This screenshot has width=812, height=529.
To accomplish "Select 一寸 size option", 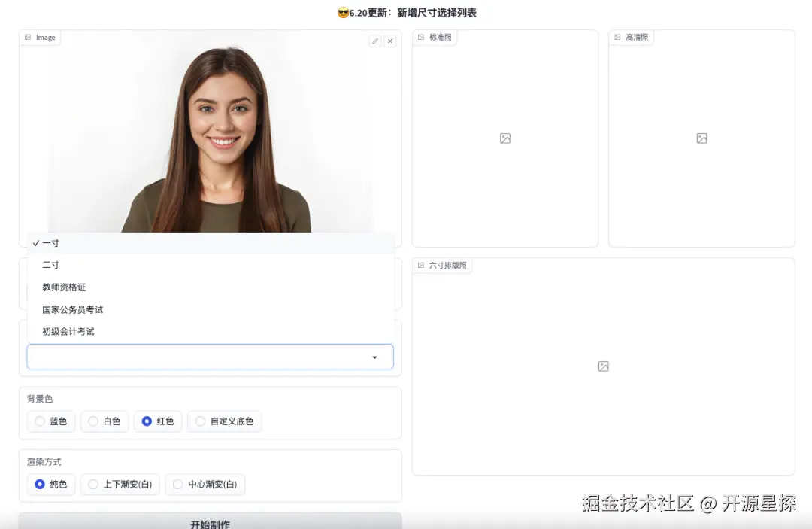I will (x=211, y=243).
